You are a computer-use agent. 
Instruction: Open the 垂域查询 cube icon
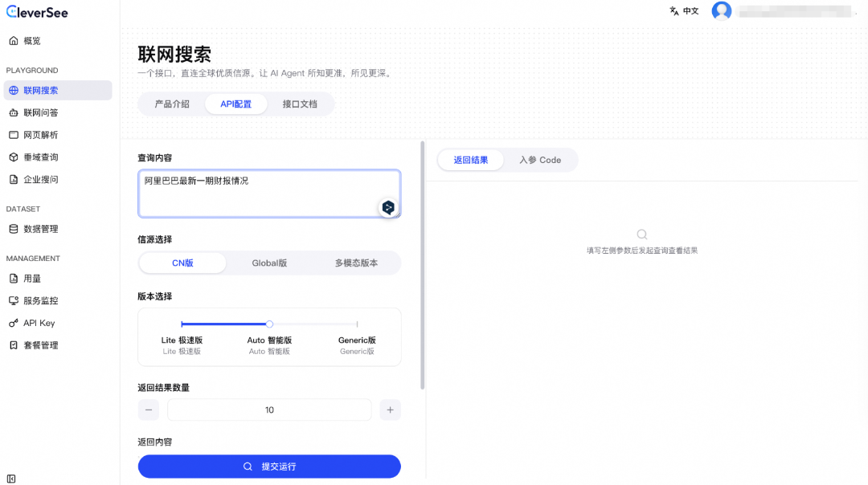click(x=14, y=157)
